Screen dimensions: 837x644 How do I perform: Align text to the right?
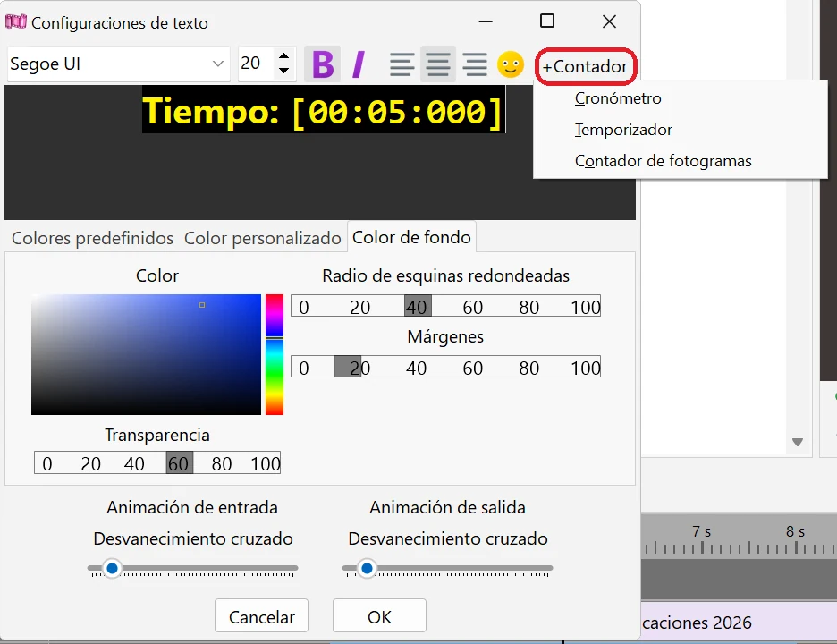[475, 64]
